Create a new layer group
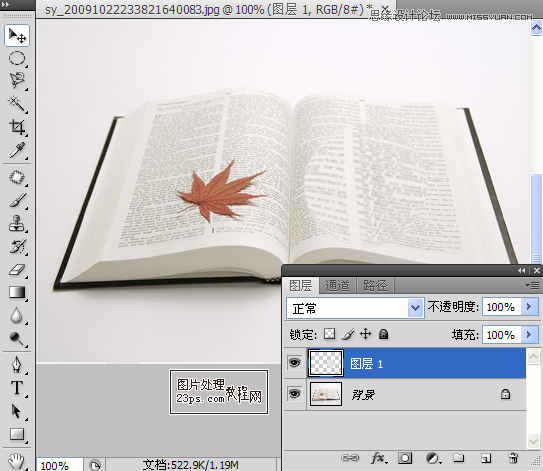The image size is (543, 471). (x=459, y=458)
